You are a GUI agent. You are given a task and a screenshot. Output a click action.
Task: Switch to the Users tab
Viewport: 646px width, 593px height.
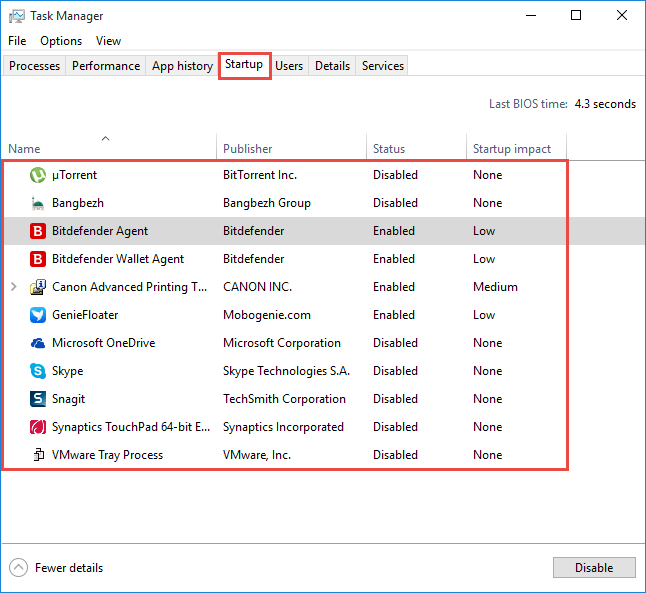click(x=289, y=66)
